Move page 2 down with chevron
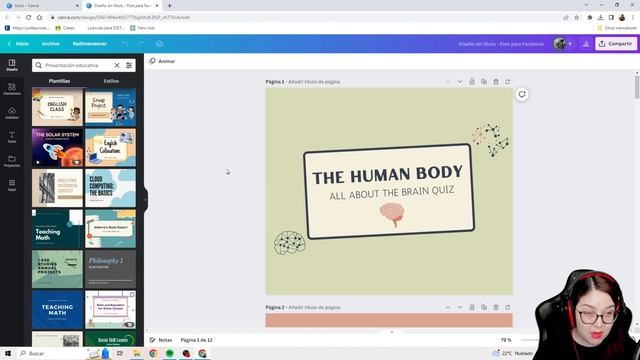This screenshot has height=360, width=640. click(460, 307)
